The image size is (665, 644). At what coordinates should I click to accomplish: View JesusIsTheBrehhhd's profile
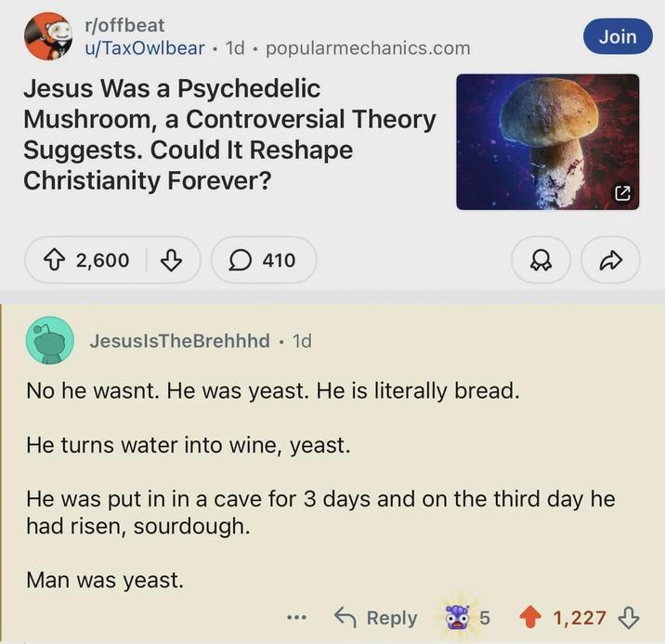coord(179,341)
